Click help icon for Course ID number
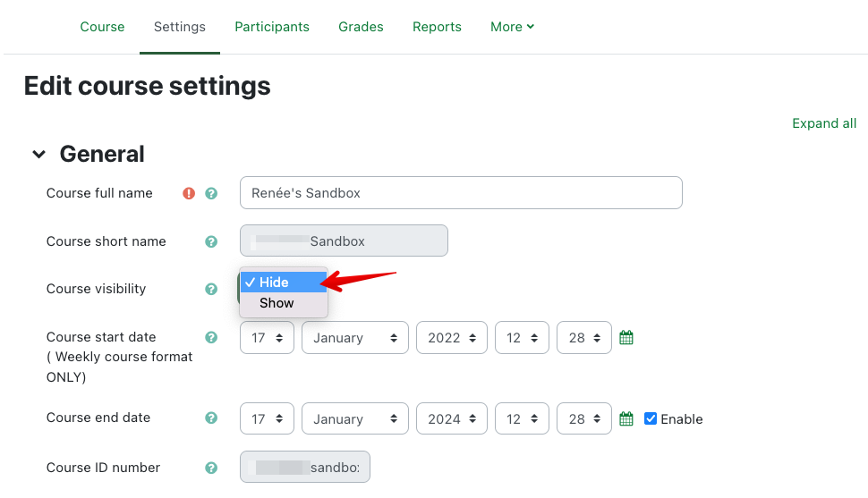 [x=211, y=468]
